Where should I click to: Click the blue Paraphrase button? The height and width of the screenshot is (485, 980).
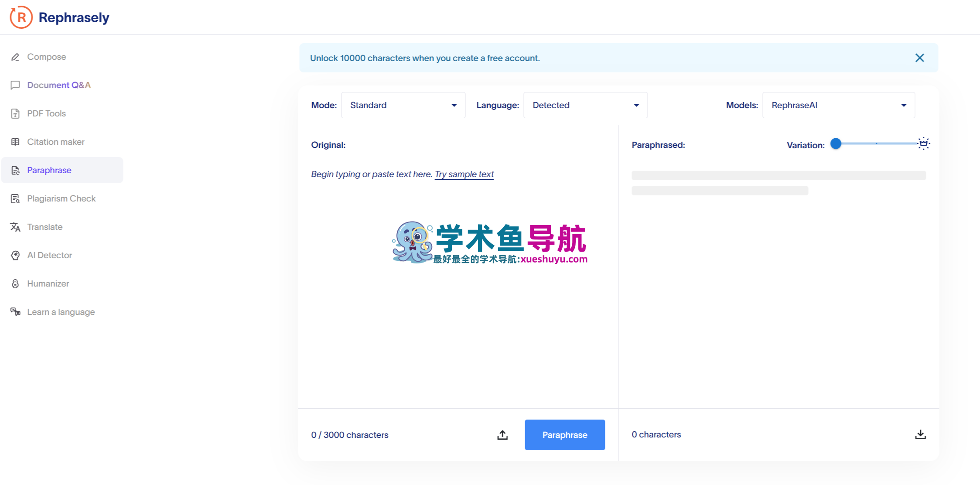point(565,435)
